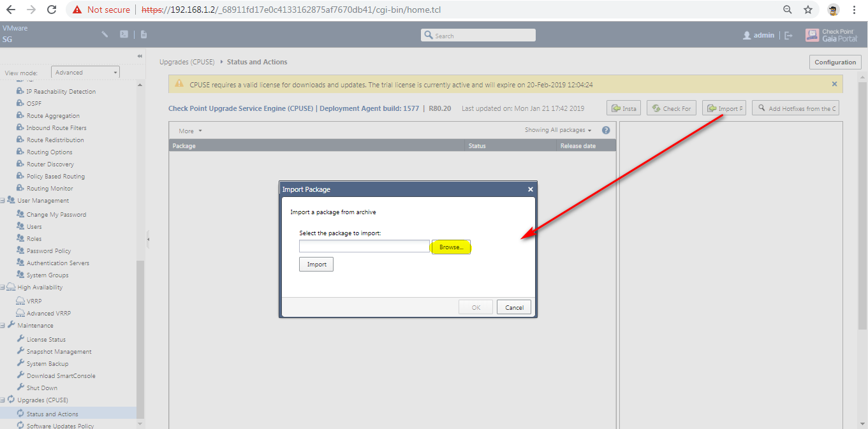The image size is (868, 429).
Task: Click the Browse... button
Action: 451,247
